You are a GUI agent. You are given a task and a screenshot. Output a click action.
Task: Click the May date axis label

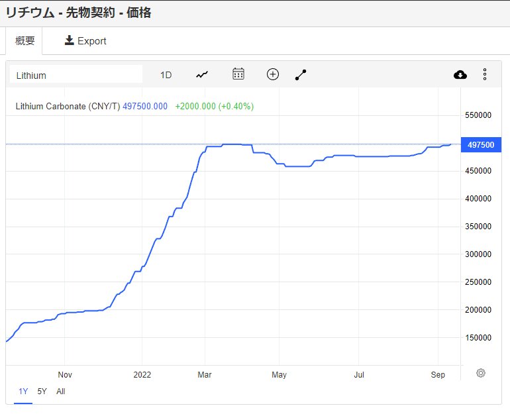point(279,375)
